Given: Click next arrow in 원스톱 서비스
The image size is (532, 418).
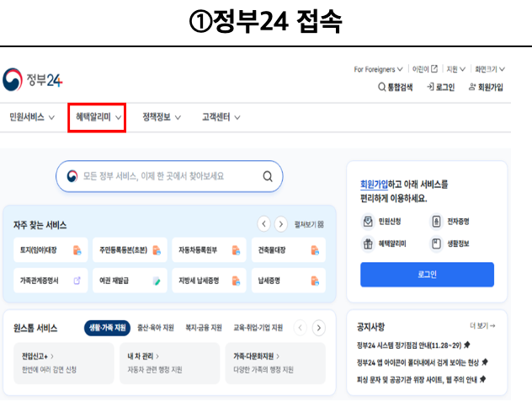Looking at the screenshot, I should (x=318, y=328).
